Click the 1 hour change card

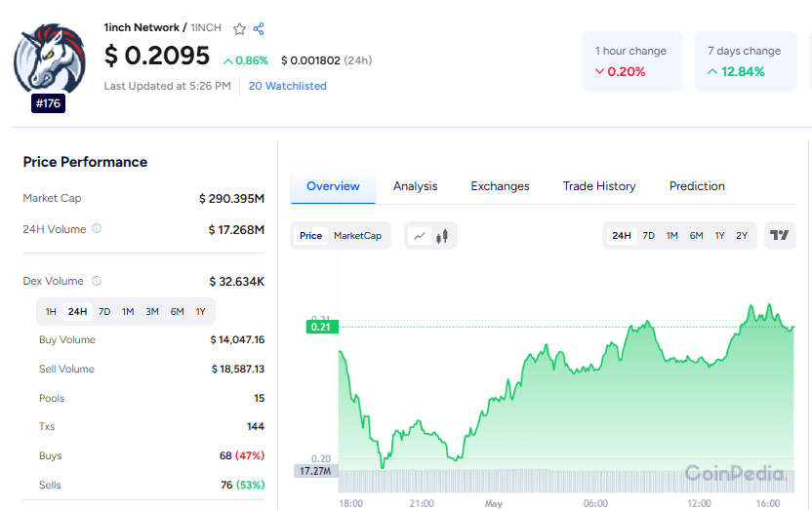coord(632,61)
